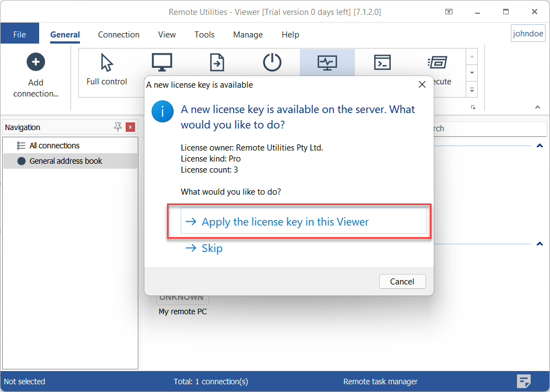Open the log icon in status bar

point(524,381)
